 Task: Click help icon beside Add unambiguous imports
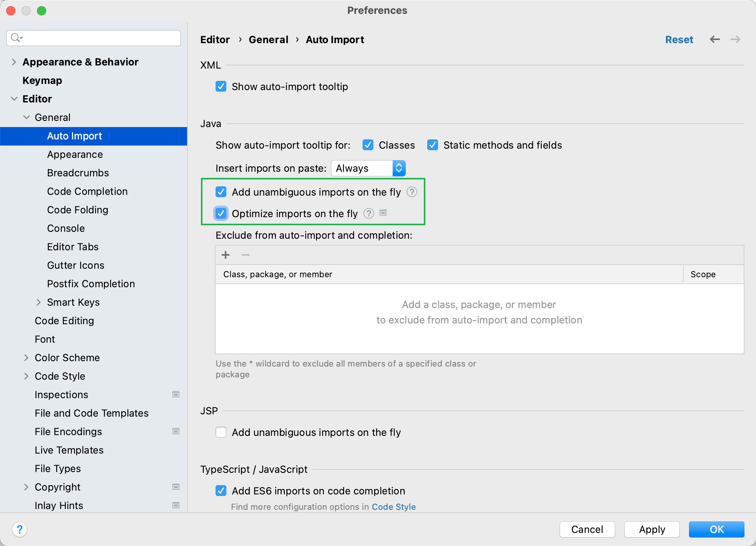(411, 192)
